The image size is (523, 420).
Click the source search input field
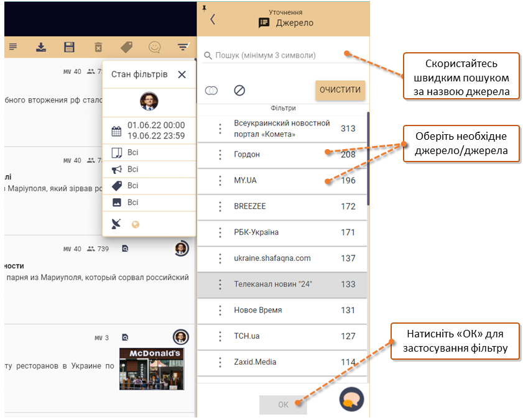click(x=284, y=55)
